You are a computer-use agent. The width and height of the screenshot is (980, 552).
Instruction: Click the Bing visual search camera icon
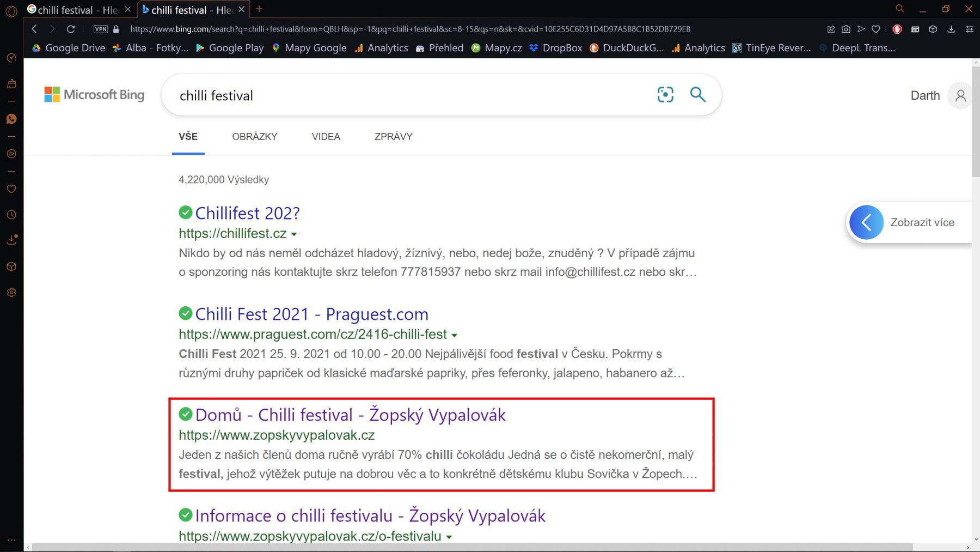(665, 95)
